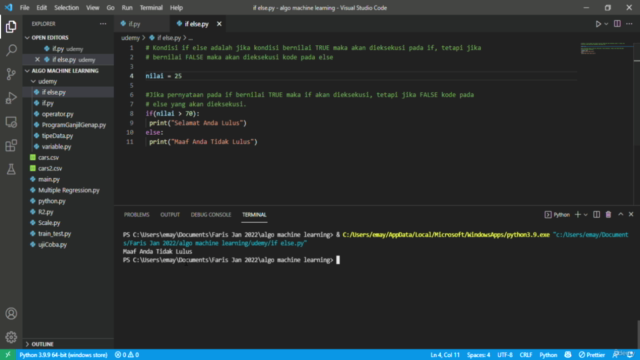
Task: Open the Run menu
Action: click(x=127, y=8)
